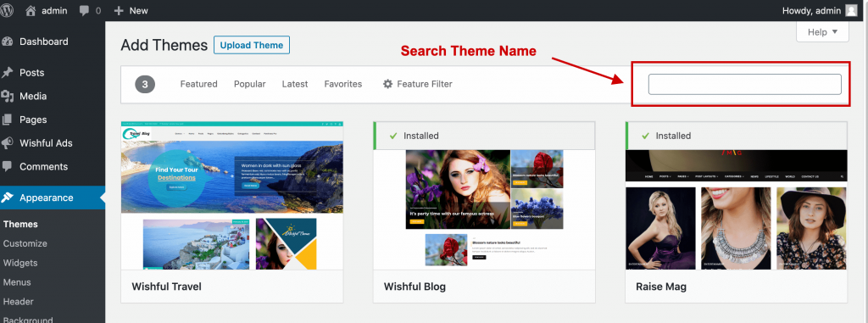Screen dimensions: 868x323
Task: Click the Raise Mag theme name
Action: click(x=661, y=287)
